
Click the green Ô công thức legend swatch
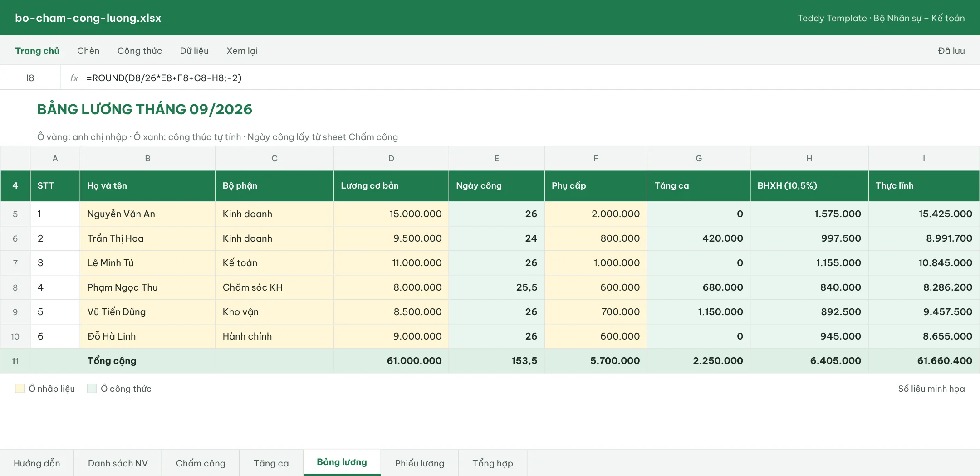[92, 388]
